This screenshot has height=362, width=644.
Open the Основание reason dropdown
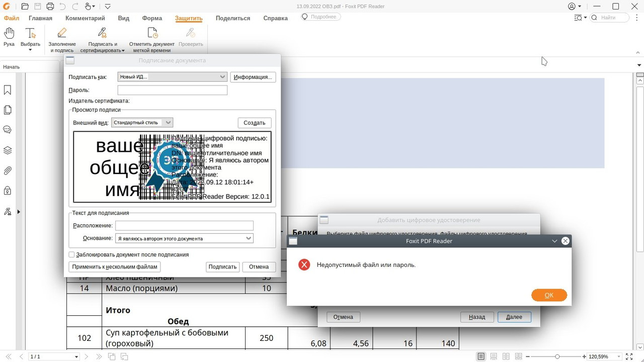coord(184,238)
